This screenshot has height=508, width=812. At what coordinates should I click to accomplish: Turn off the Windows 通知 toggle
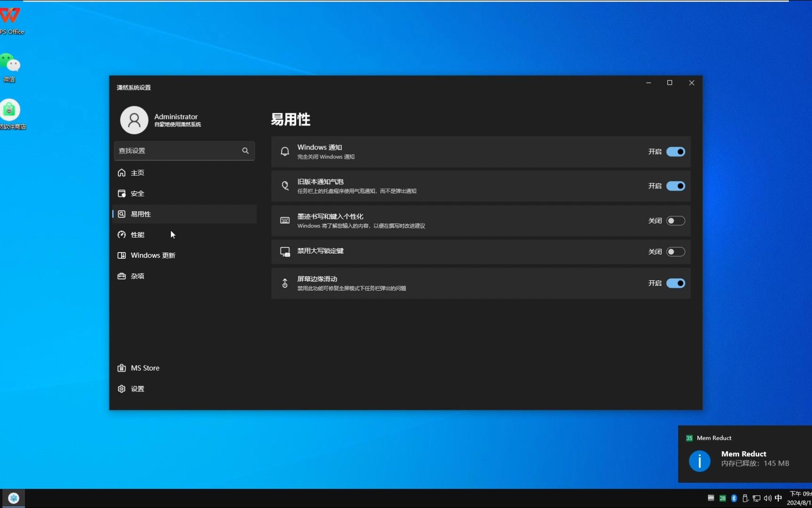point(676,151)
